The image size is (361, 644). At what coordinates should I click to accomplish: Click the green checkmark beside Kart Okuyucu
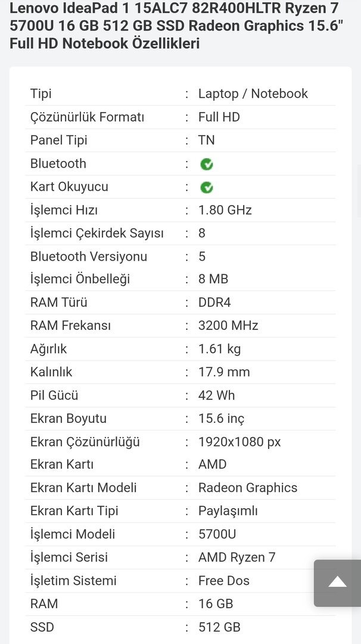pos(207,187)
